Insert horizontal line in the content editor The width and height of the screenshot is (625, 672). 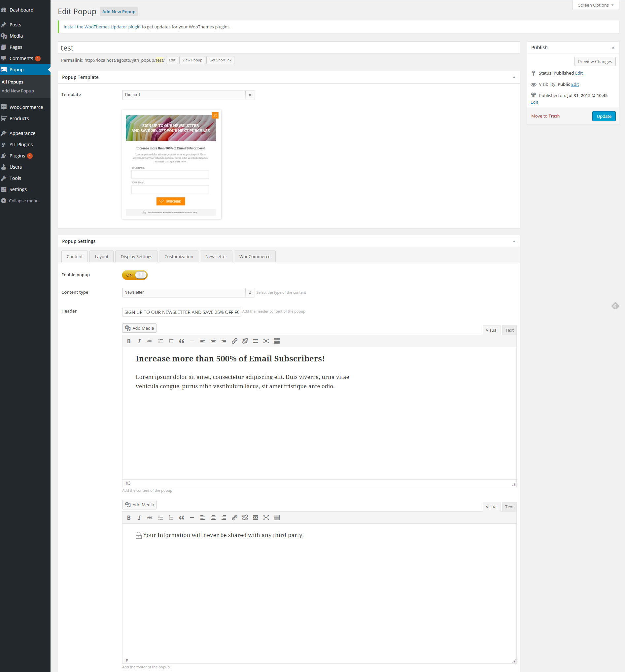tap(192, 341)
